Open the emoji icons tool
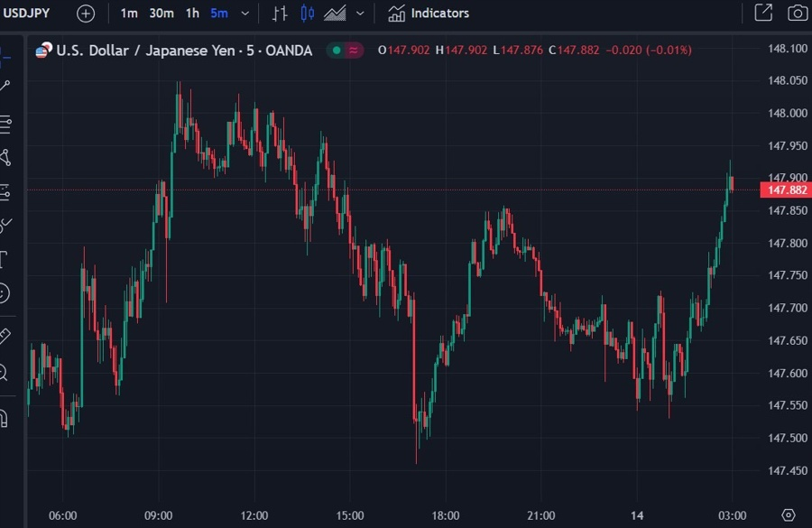The width and height of the screenshot is (812, 528). (5, 293)
